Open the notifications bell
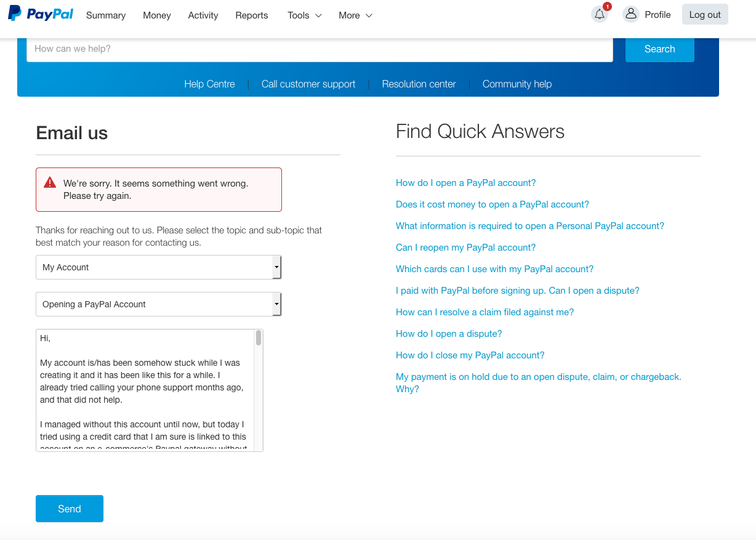Image resolution: width=756 pixels, height=540 pixels. (600, 14)
